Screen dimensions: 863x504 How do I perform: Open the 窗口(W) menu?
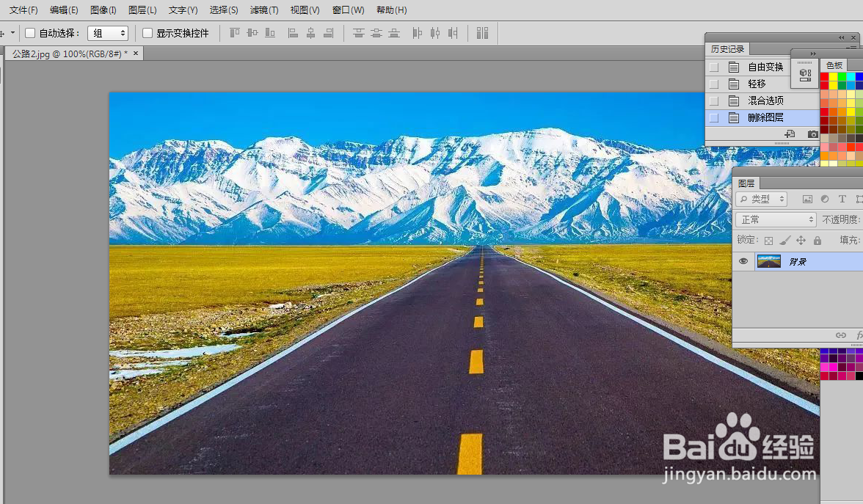pyautogui.click(x=349, y=10)
